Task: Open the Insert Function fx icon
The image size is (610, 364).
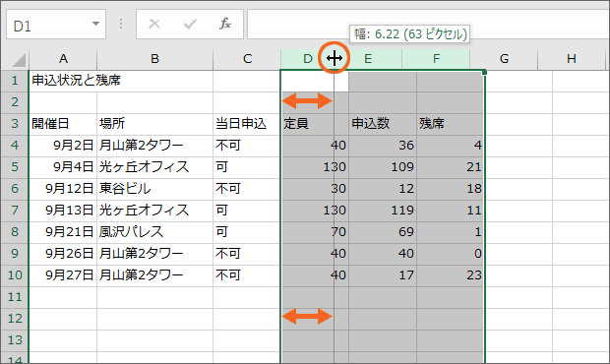Action: (x=225, y=24)
